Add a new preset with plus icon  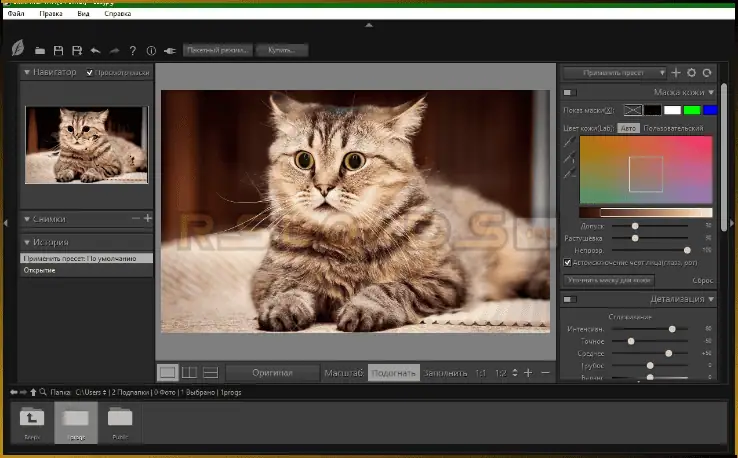[676, 72]
